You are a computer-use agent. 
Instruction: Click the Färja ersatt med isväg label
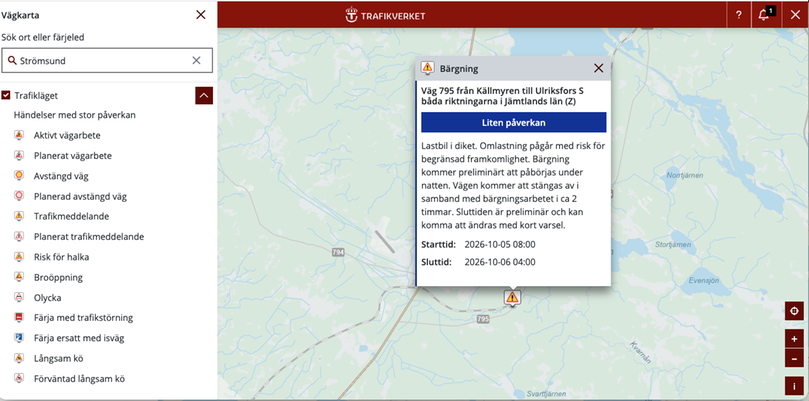point(79,338)
